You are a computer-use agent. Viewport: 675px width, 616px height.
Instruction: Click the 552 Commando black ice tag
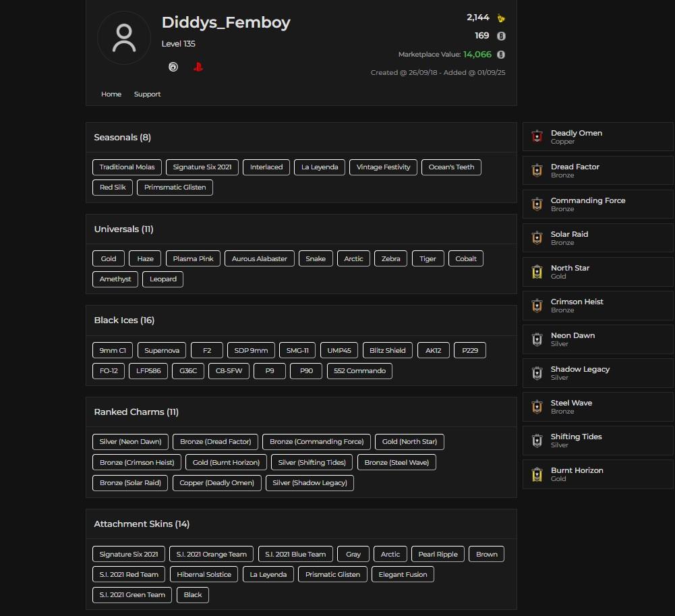click(x=359, y=371)
